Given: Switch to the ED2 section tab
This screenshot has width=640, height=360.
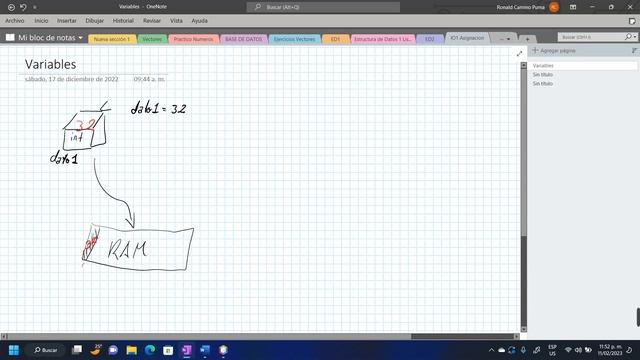Looking at the screenshot, I should [429, 39].
